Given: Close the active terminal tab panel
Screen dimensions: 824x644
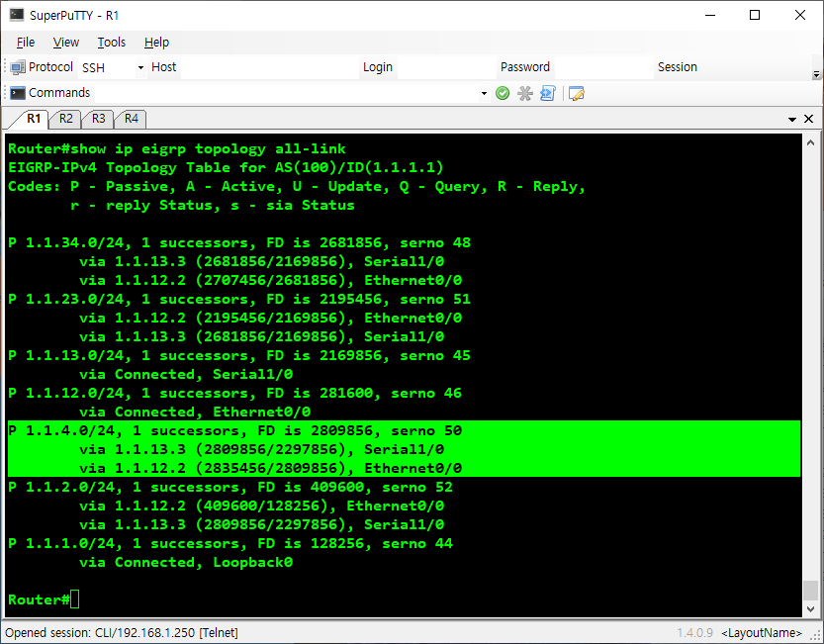Looking at the screenshot, I should click(809, 119).
